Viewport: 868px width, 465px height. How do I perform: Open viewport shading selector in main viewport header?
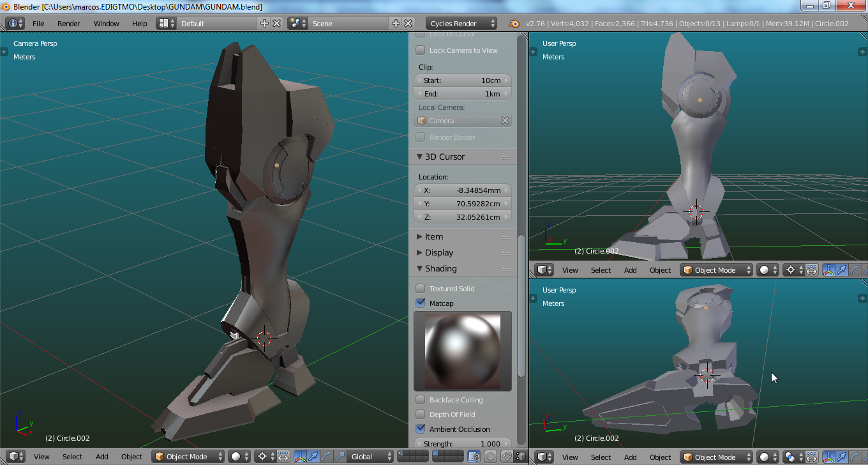[240, 457]
